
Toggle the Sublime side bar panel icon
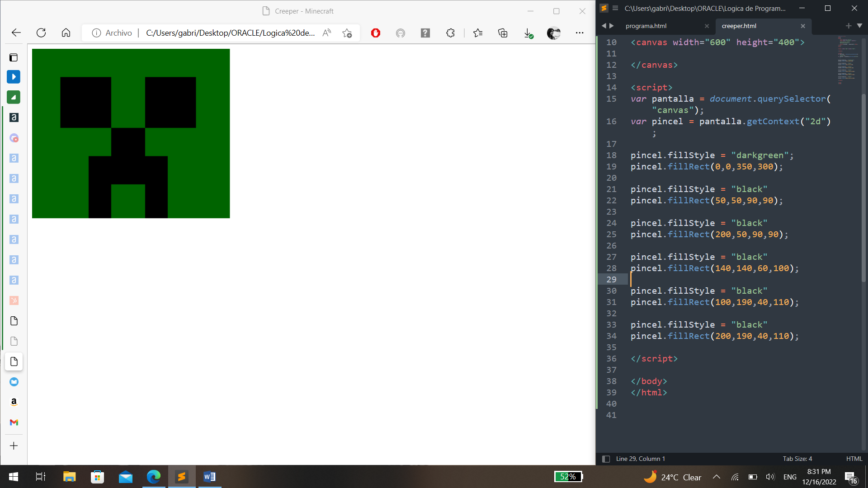pos(606,459)
